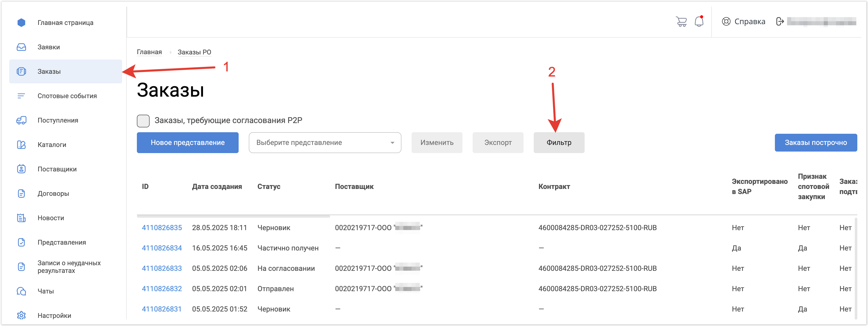This screenshot has width=868, height=326.
Task: Enable the Заказы, требующие согласования P2P checkbox
Action: click(143, 121)
